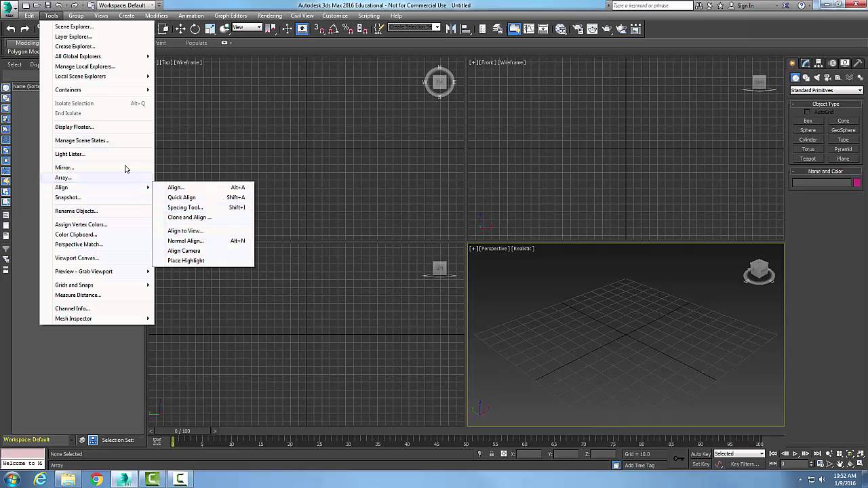Click the Windows Start button
The height and width of the screenshot is (488, 868).
12,480
